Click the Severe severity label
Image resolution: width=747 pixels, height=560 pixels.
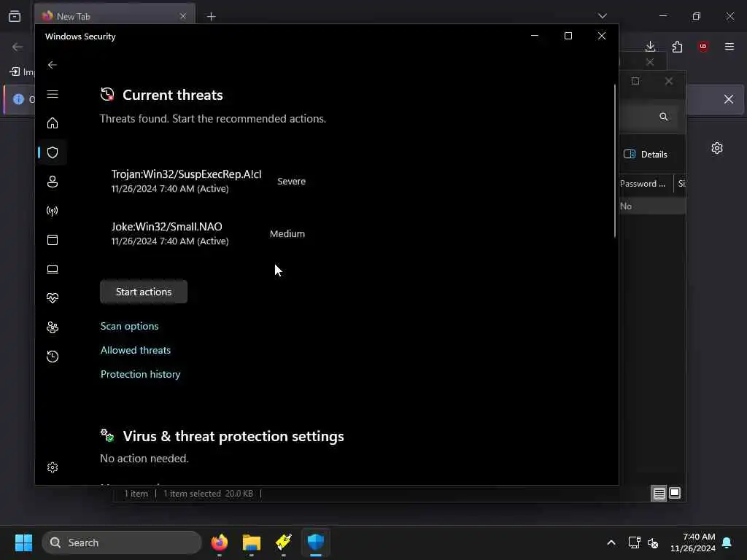pos(292,181)
